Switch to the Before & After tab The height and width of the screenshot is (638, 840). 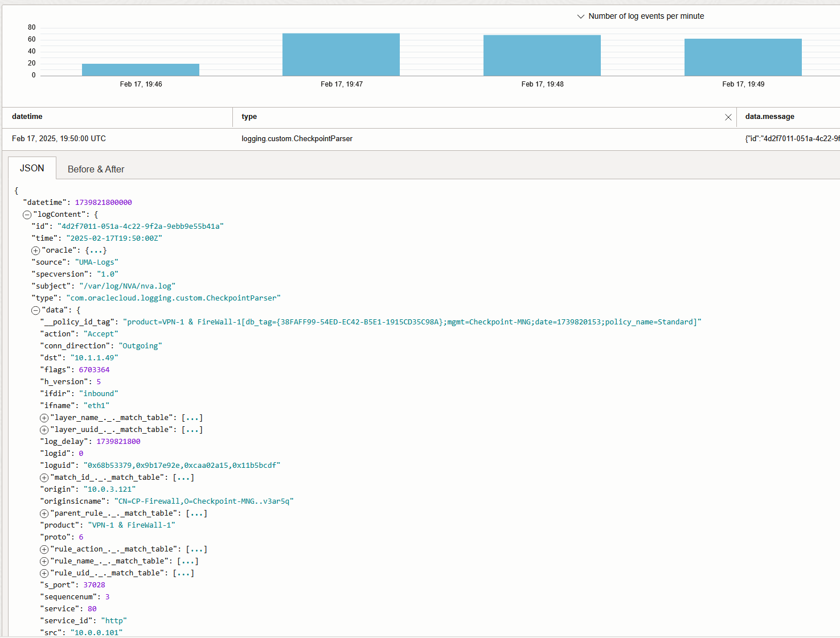96,169
